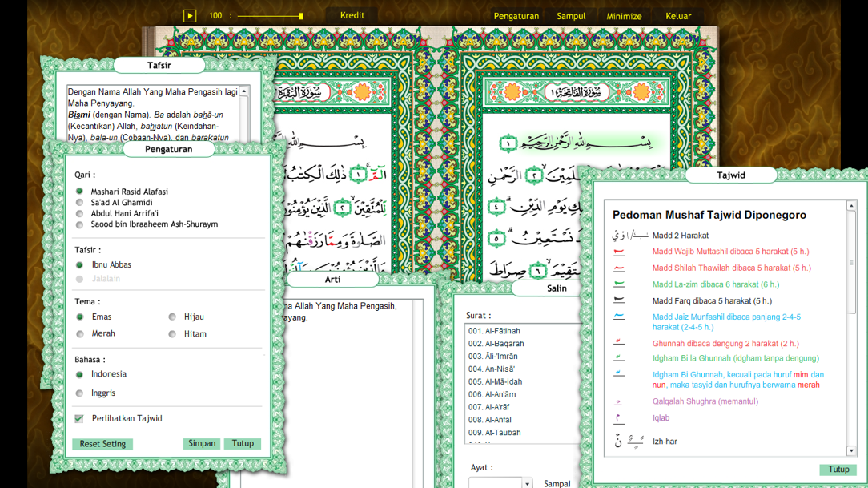Viewport: 868px width, 488px height.
Task: Select Ibnu Abbas as the Tafsir source
Action: (78, 264)
